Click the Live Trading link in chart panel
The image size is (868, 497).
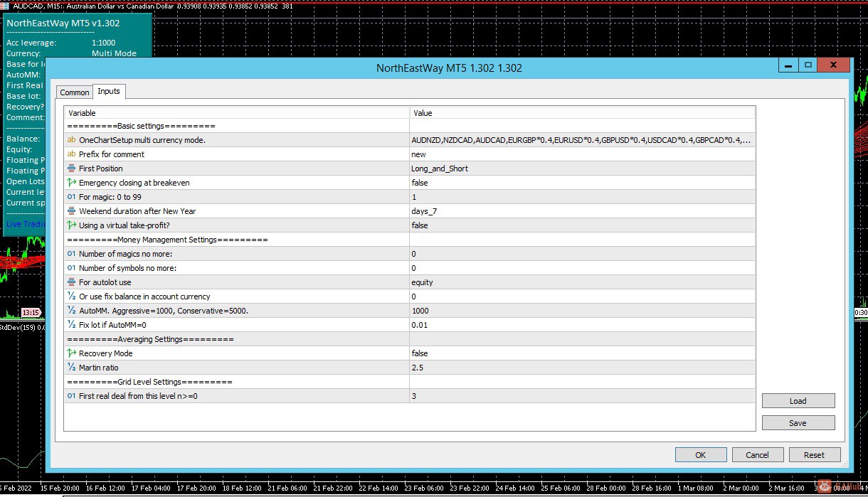click(26, 224)
